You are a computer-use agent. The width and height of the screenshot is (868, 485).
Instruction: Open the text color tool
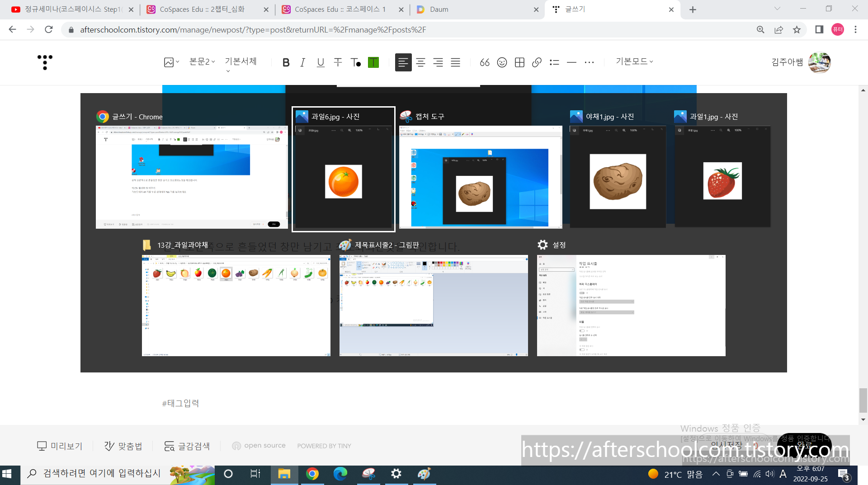356,62
